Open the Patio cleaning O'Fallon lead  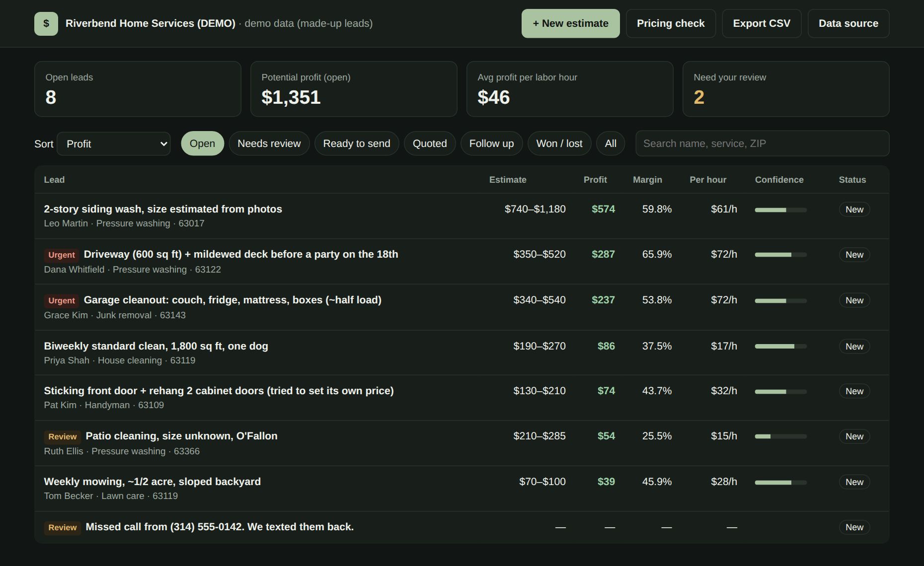point(462,443)
